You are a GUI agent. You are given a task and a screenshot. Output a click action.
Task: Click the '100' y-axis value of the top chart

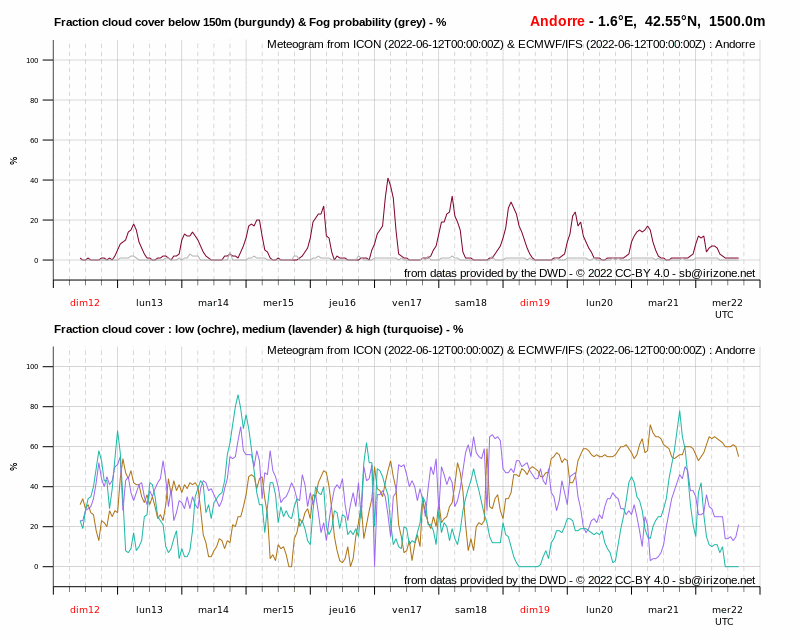[32, 60]
